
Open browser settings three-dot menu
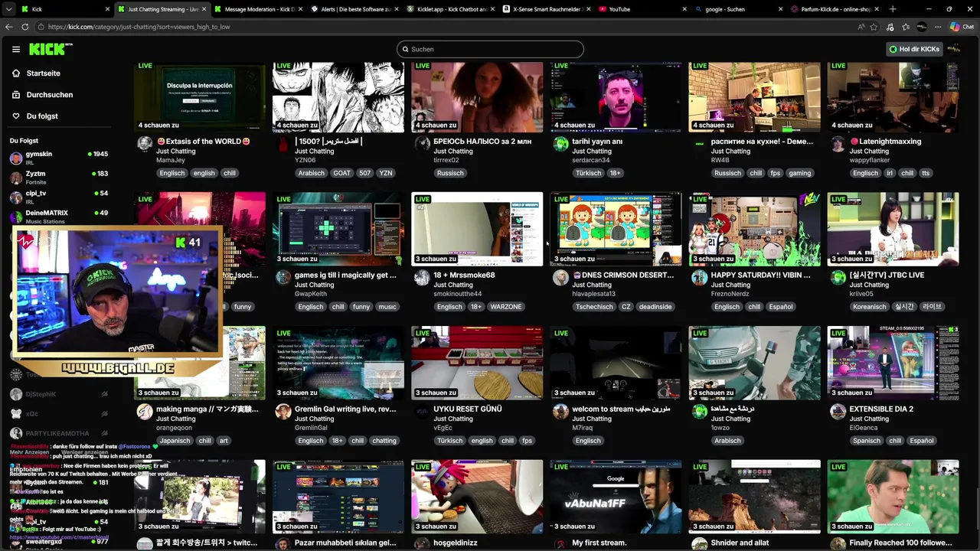point(938,27)
